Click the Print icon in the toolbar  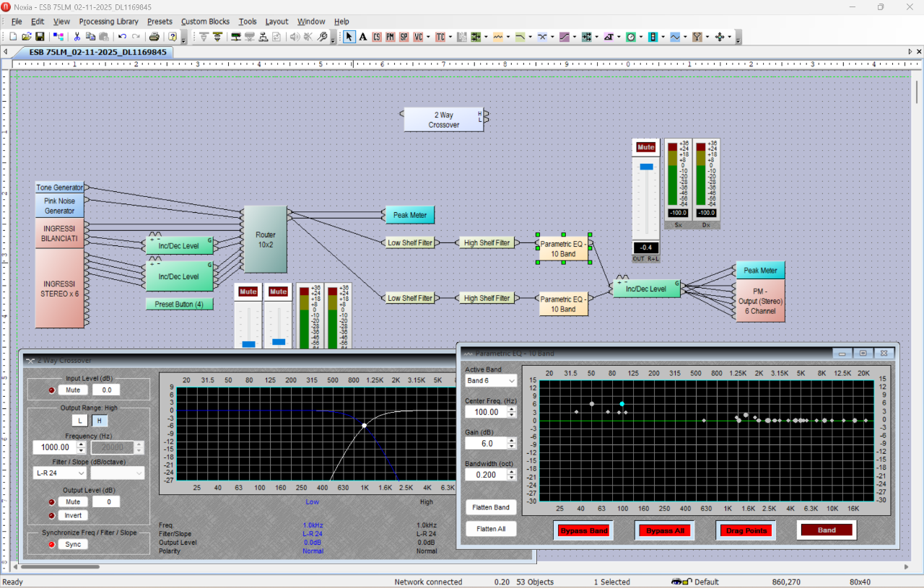(x=154, y=37)
